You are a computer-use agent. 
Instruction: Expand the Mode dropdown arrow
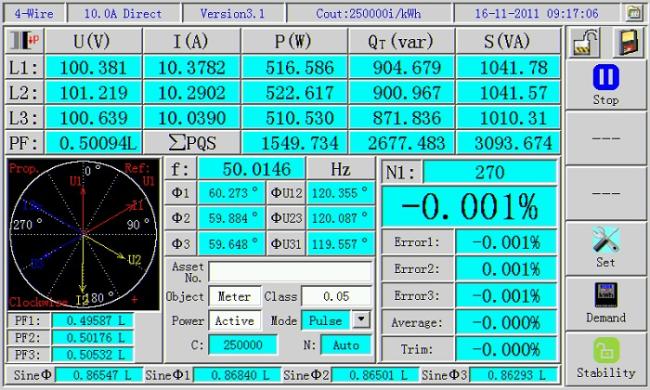361,320
